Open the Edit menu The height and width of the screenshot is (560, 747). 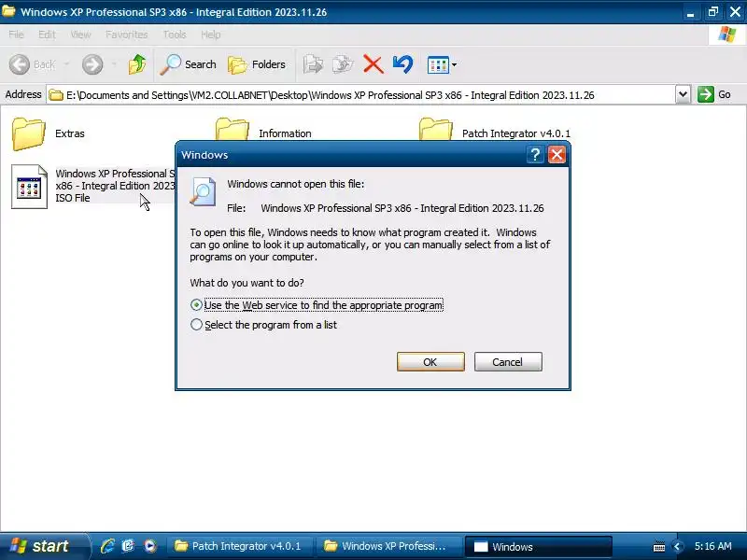coord(47,35)
